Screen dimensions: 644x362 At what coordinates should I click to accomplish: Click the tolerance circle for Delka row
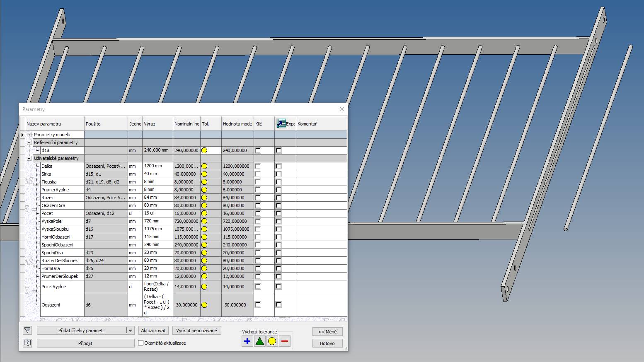coord(204,166)
